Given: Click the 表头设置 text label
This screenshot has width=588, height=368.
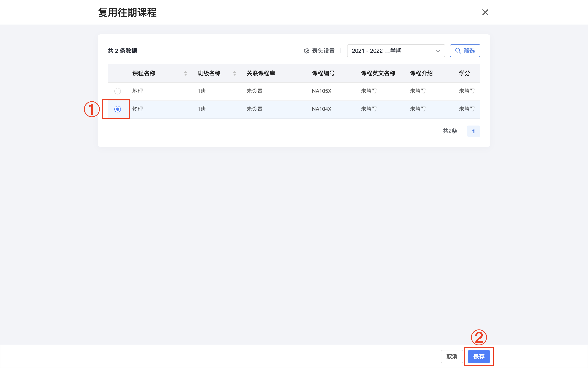Looking at the screenshot, I should pyautogui.click(x=323, y=51).
